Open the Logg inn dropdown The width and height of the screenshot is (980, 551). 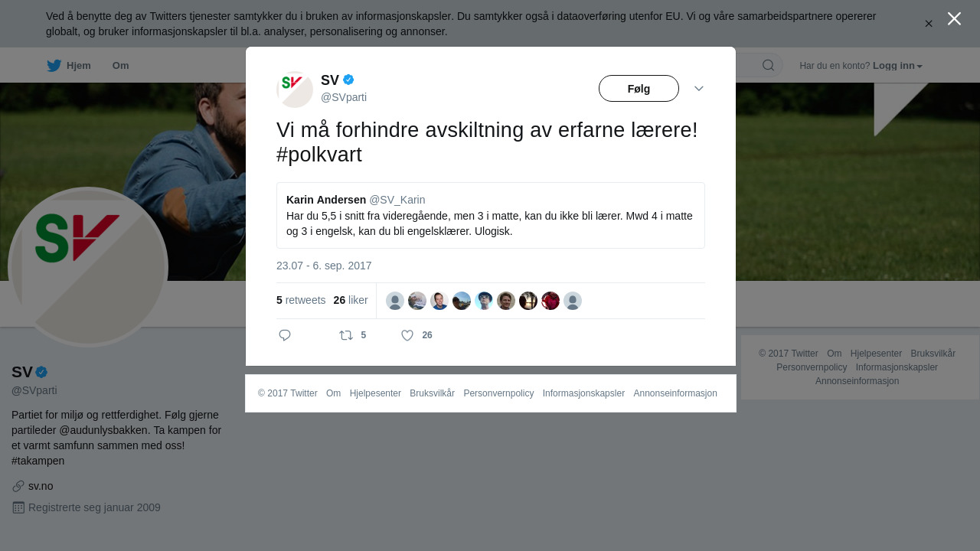897,66
